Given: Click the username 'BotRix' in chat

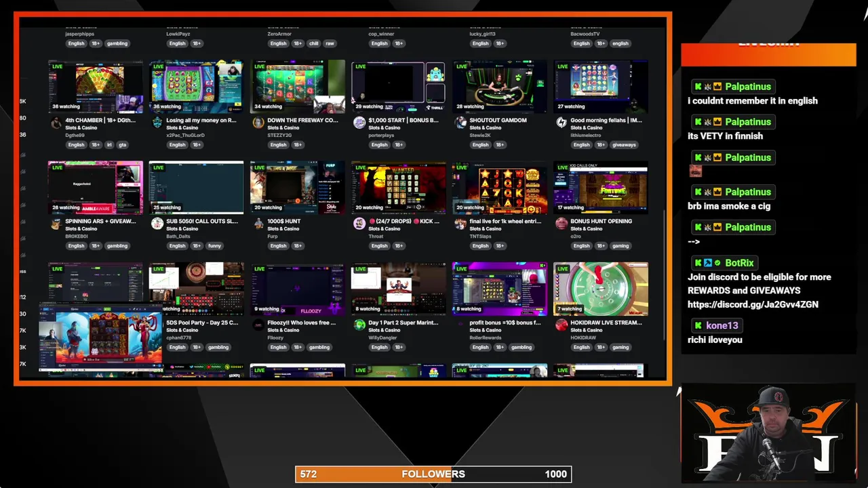Looking at the screenshot, I should pos(739,263).
